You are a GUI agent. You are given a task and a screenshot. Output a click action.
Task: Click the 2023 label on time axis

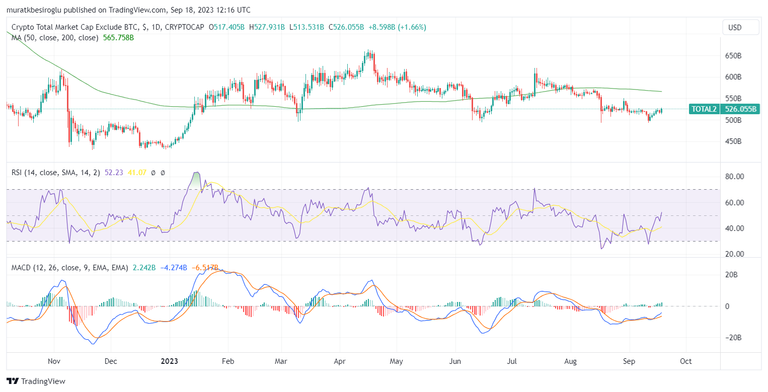tap(169, 362)
